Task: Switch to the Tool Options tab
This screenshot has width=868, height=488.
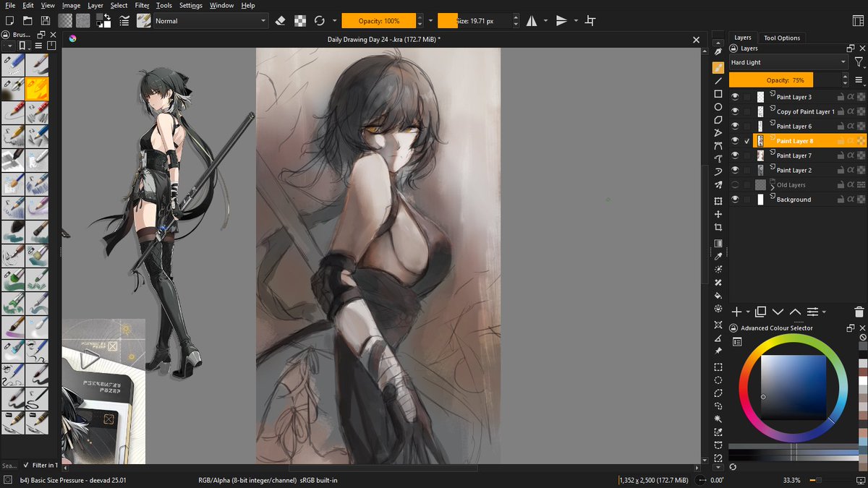Action: click(782, 38)
